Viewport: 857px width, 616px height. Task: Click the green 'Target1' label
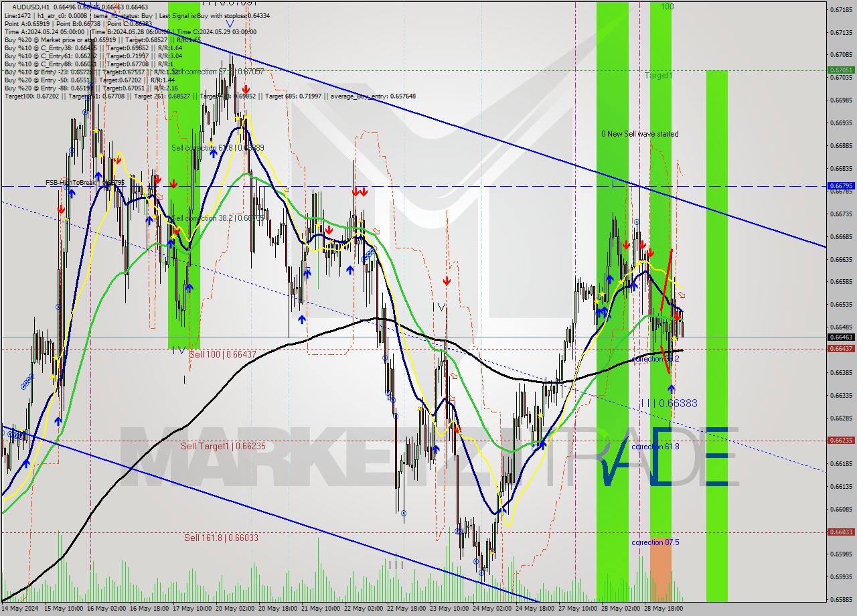coord(658,76)
